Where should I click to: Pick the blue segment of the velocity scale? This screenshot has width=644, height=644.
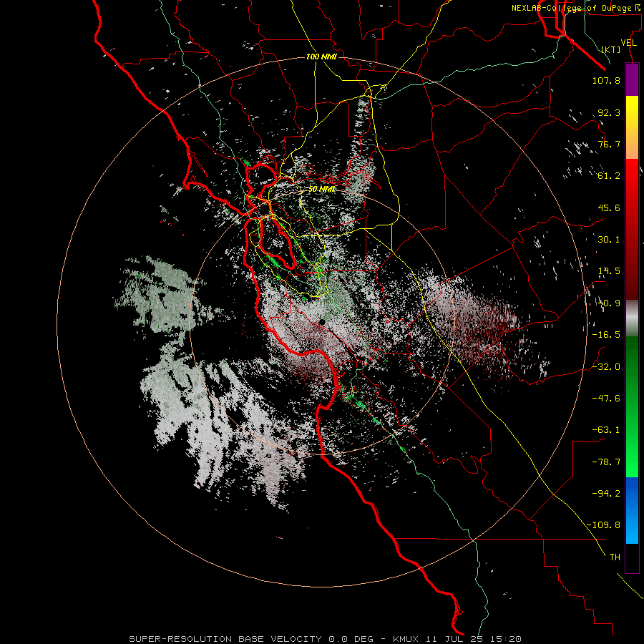[x=632, y=510]
